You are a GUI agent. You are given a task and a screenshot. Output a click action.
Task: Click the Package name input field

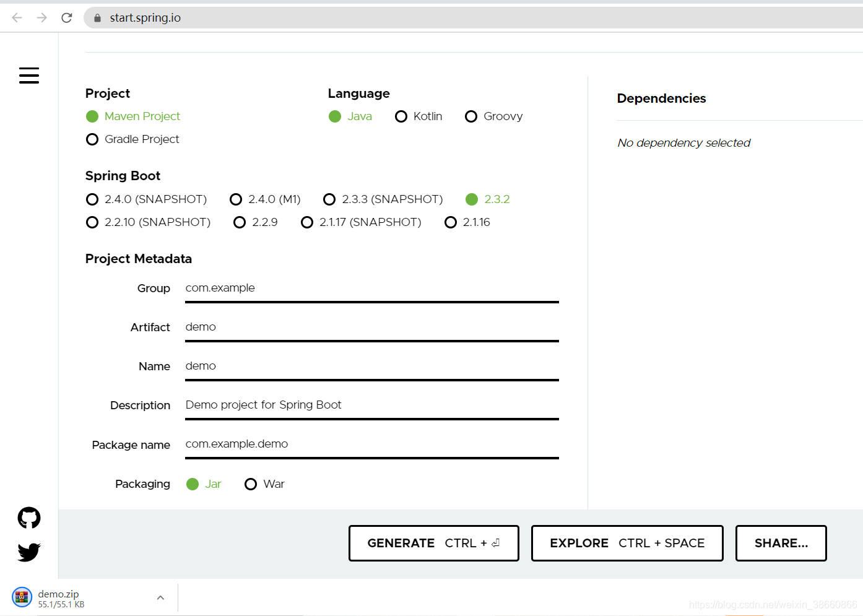click(371, 445)
